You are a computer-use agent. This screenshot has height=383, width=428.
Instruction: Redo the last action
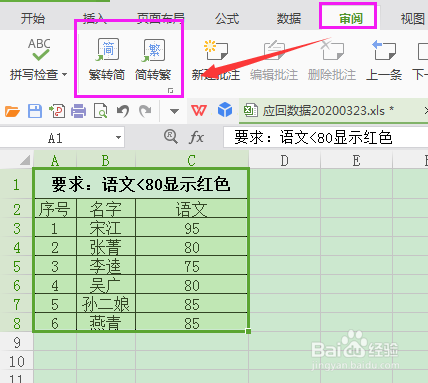click(145, 111)
